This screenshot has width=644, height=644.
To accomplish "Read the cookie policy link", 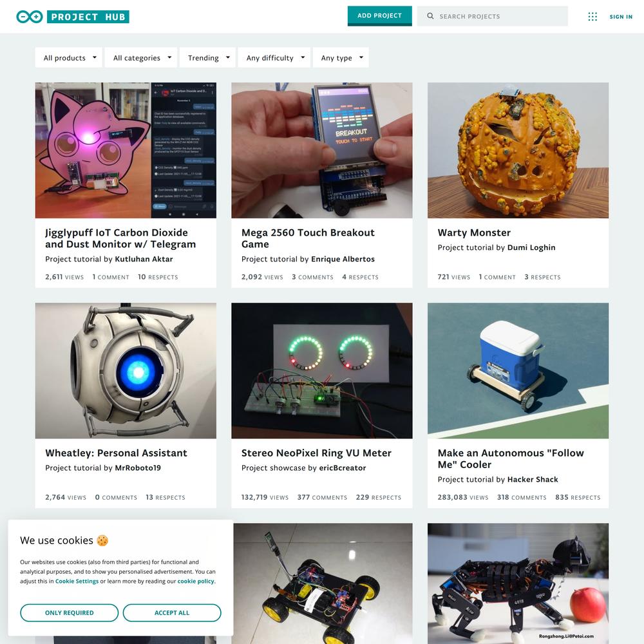I will [x=196, y=581].
